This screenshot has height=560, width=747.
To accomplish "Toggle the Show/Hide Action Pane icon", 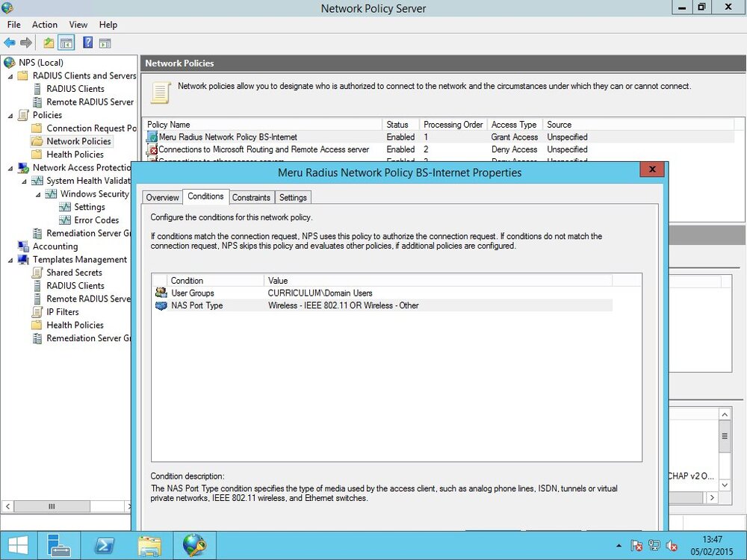I will 105,43.
